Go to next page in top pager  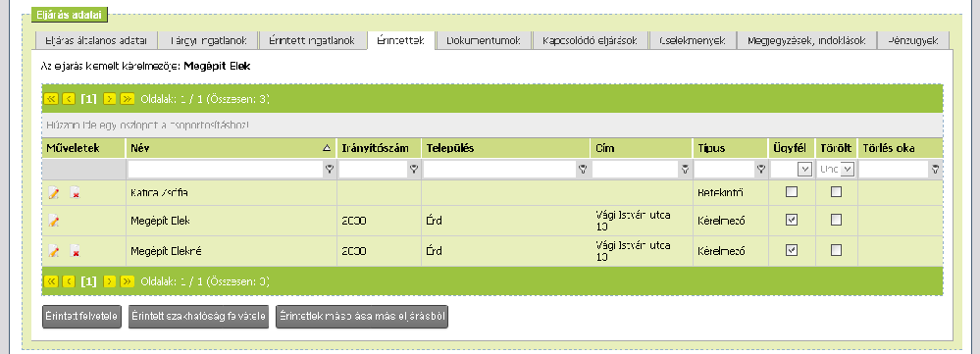109,99
